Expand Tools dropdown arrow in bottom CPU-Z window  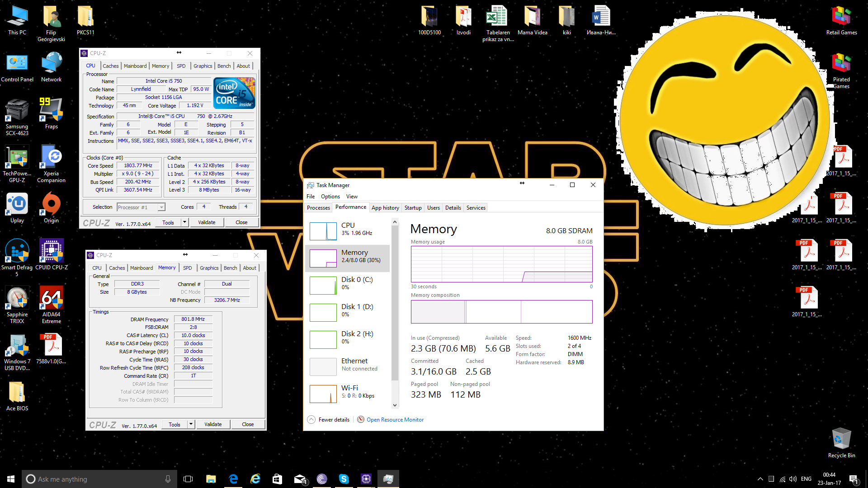[191, 424]
